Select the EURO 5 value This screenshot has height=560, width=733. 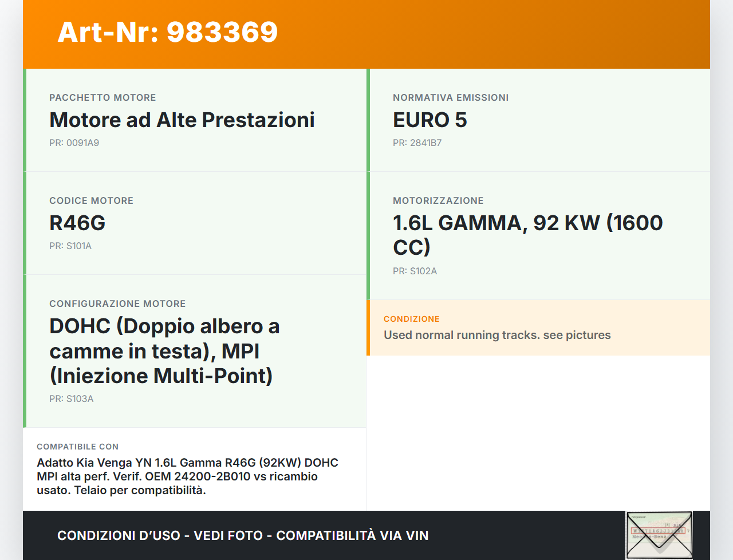pos(430,120)
